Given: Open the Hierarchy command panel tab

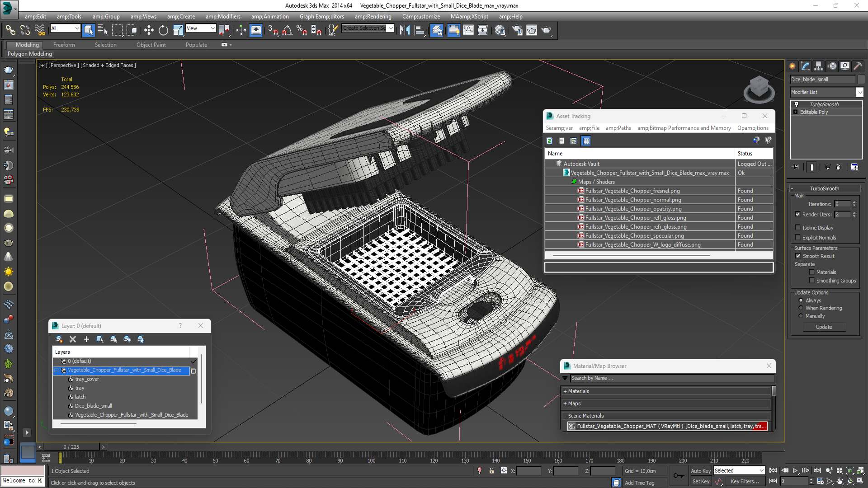Looking at the screenshot, I should 819,66.
